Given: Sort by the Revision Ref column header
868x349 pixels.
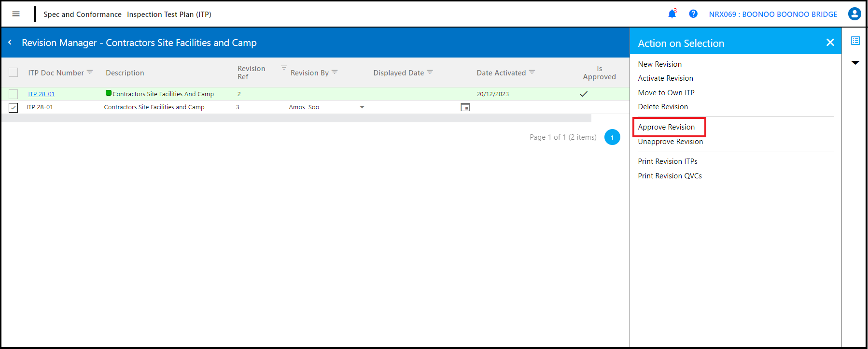Looking at the screenshot, I should click(251, 73).
